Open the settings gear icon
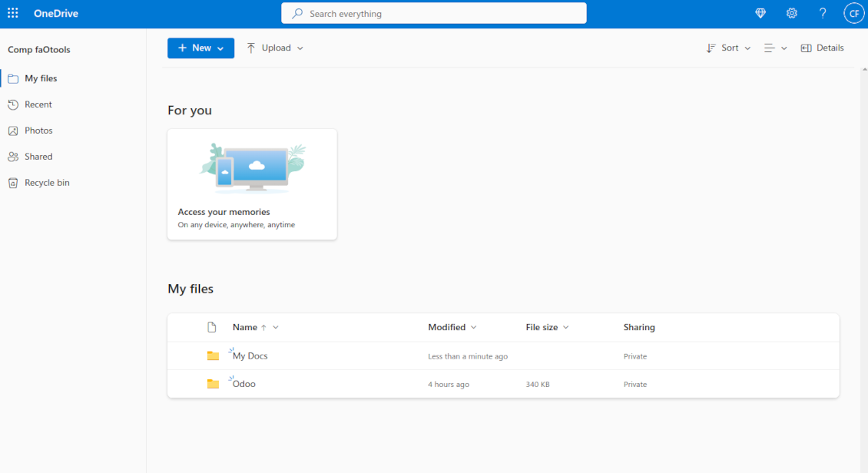868x473 pixels. [792, 13]
